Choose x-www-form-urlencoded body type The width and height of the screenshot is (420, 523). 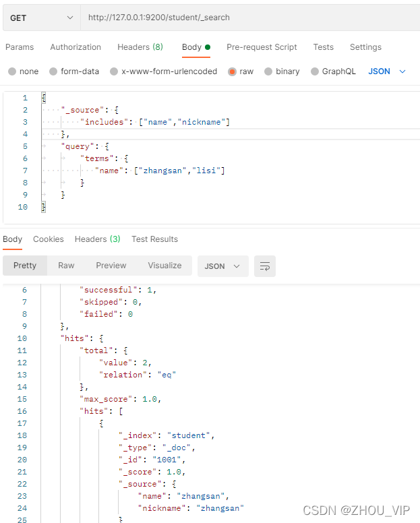click(x=114, y=71)
